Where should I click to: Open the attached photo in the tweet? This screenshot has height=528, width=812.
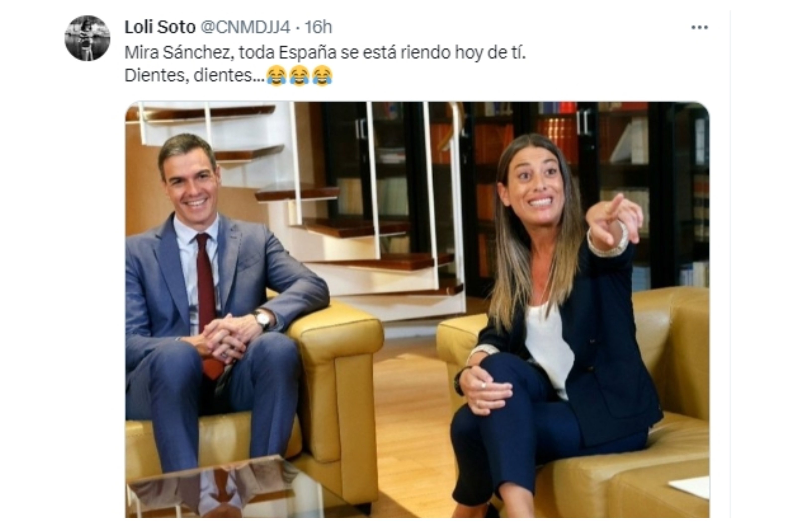pos(417,310)
